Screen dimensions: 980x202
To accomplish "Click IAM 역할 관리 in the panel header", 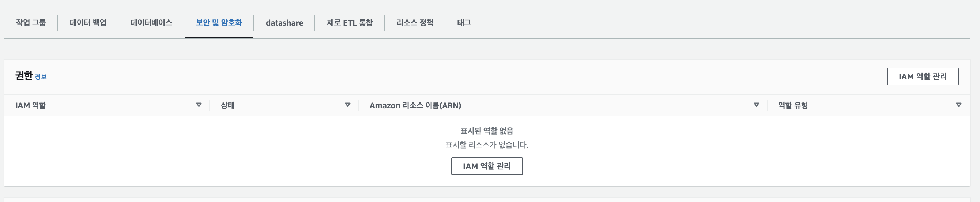I will click(x=923, y=76).
